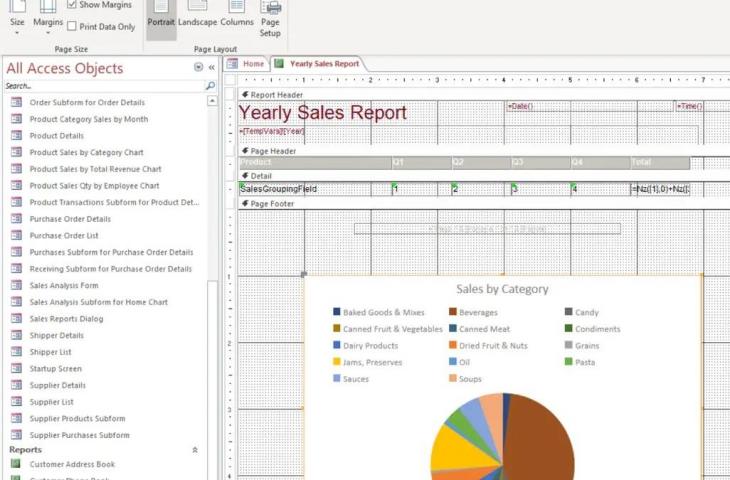Open the Margins dropdown
This screenshot has height=480, width=730.
click(47, 19)
